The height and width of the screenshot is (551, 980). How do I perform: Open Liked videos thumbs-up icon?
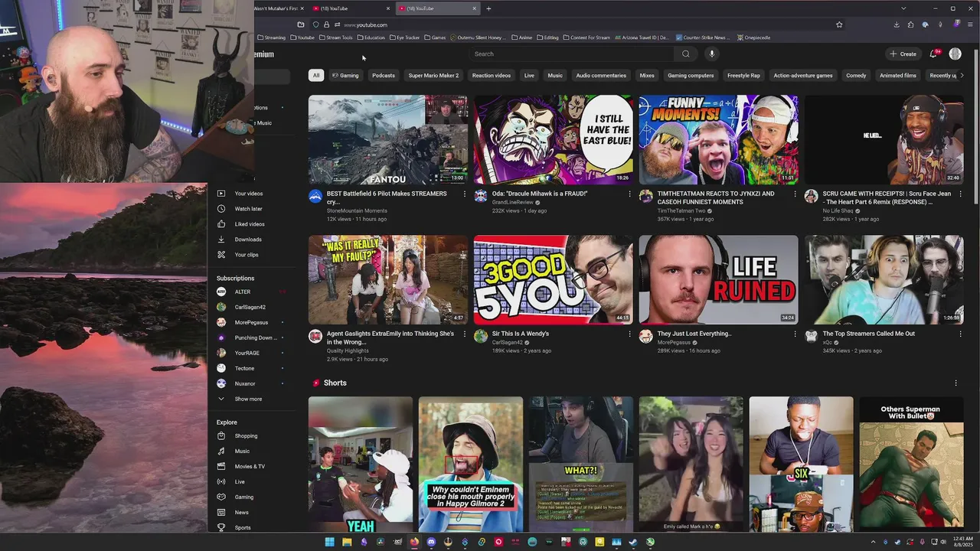tap(221, 224)
